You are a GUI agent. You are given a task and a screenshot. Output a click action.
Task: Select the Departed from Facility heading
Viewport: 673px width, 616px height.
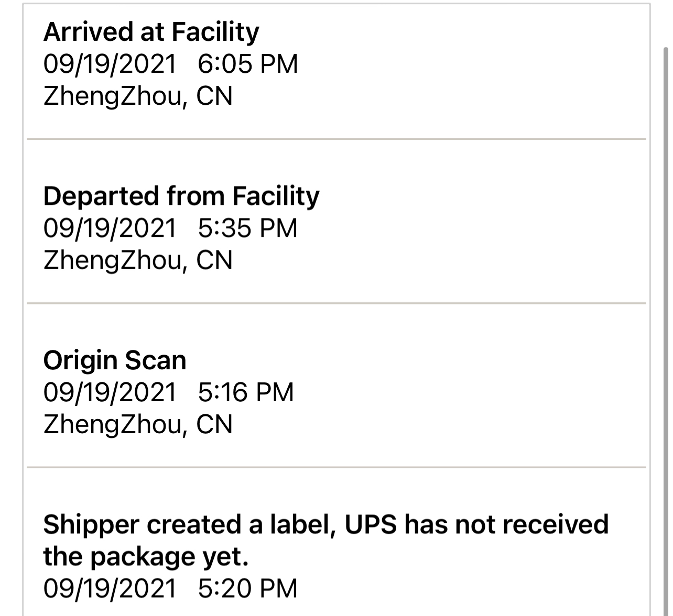click(x=181, y=196)
